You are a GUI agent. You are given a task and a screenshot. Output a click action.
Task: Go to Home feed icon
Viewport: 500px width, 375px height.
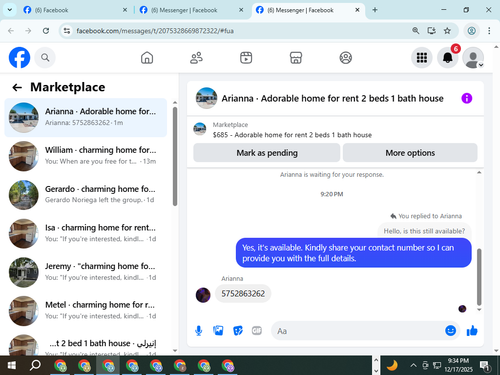pos(147,58)
